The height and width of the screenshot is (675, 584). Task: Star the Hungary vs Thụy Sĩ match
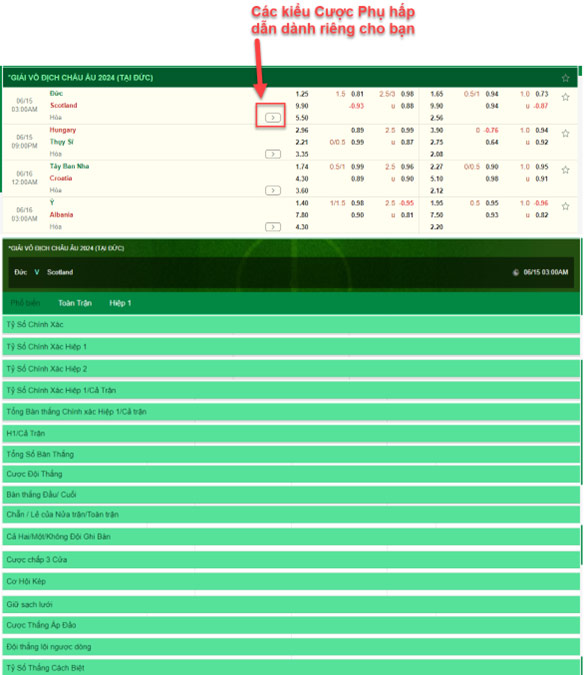coord(565,133)
